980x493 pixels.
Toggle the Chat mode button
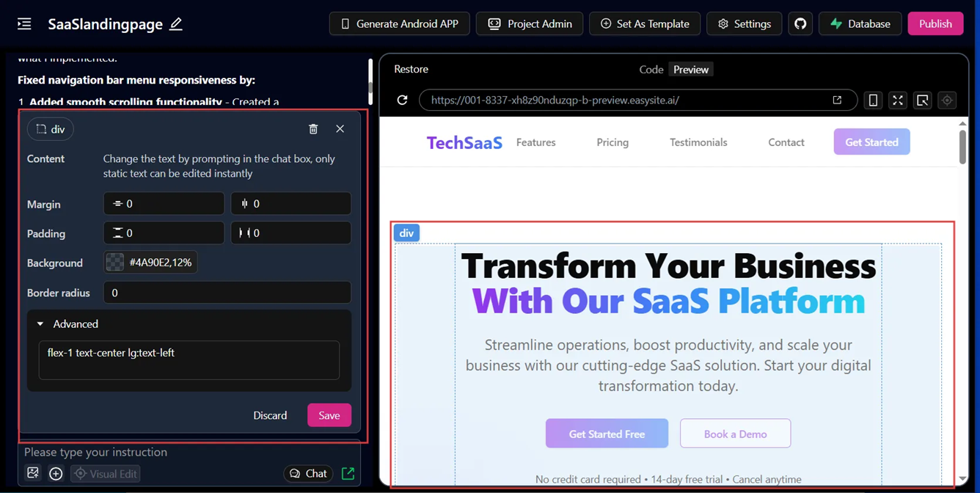pyautogui.click(x=308, y=474)
